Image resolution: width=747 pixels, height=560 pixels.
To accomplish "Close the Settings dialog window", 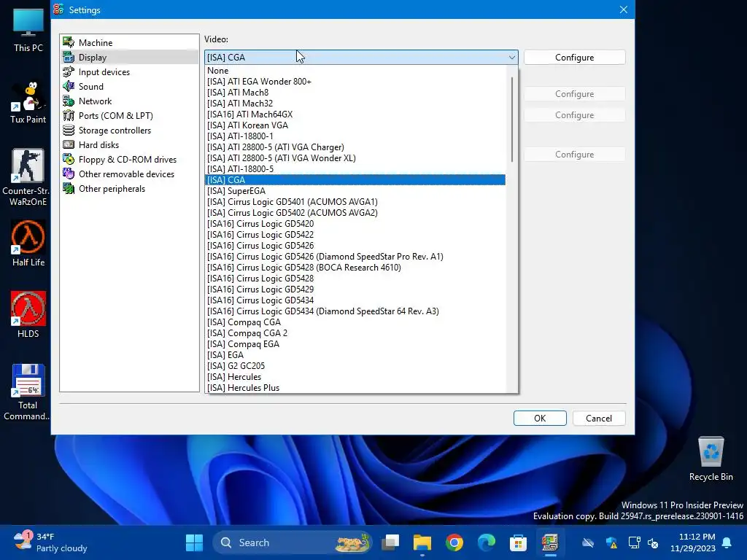I will click(623, 9).
